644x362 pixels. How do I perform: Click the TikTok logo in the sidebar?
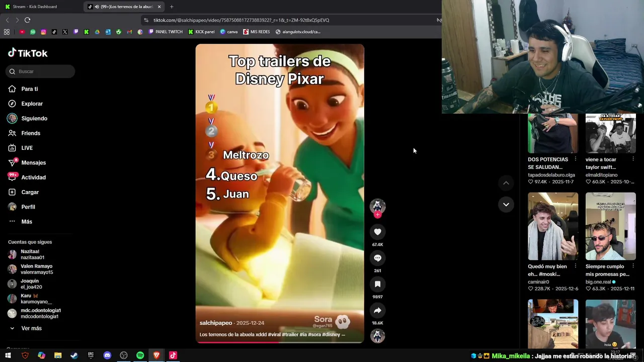pos(28,53)
